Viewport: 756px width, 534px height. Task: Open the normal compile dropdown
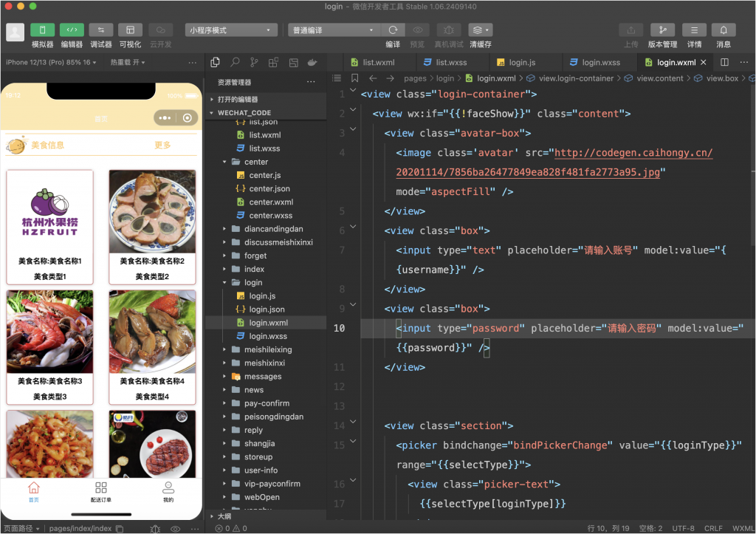[x=334, y=30]
